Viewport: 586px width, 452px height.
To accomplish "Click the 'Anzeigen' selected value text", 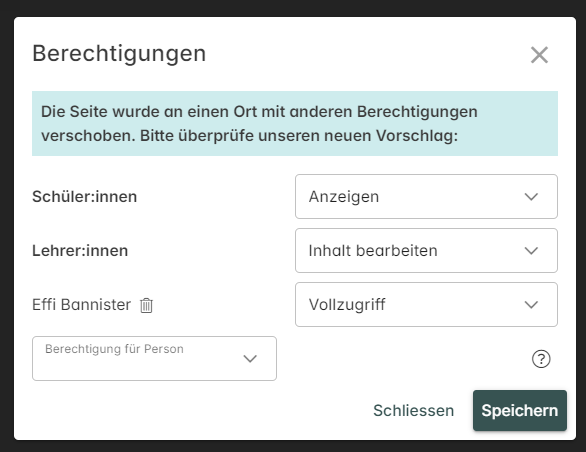I will [344, 197].
